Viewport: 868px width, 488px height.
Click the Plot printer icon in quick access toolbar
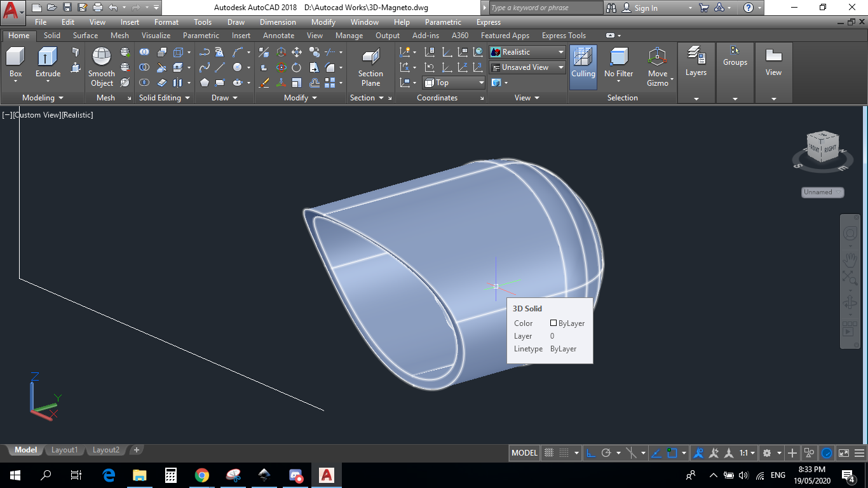97,8
